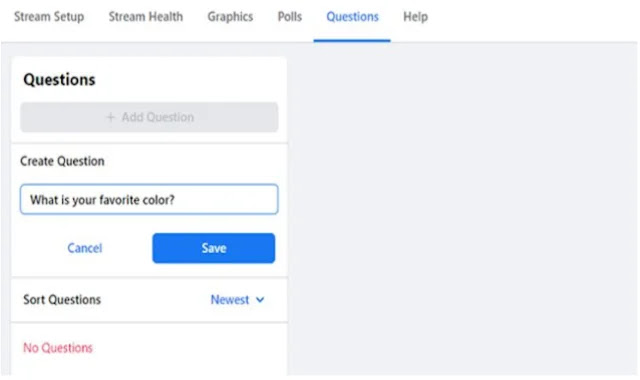Select the Polls tab

pos(290,17)
